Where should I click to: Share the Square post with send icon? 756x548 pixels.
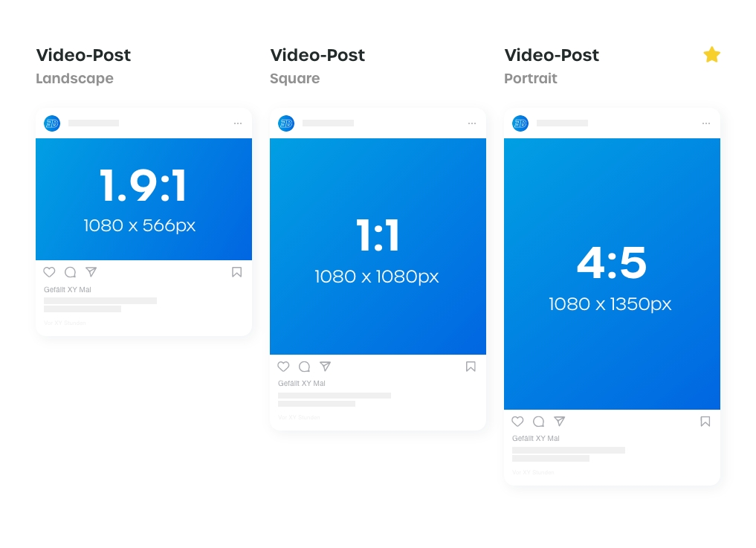(326, 367)
